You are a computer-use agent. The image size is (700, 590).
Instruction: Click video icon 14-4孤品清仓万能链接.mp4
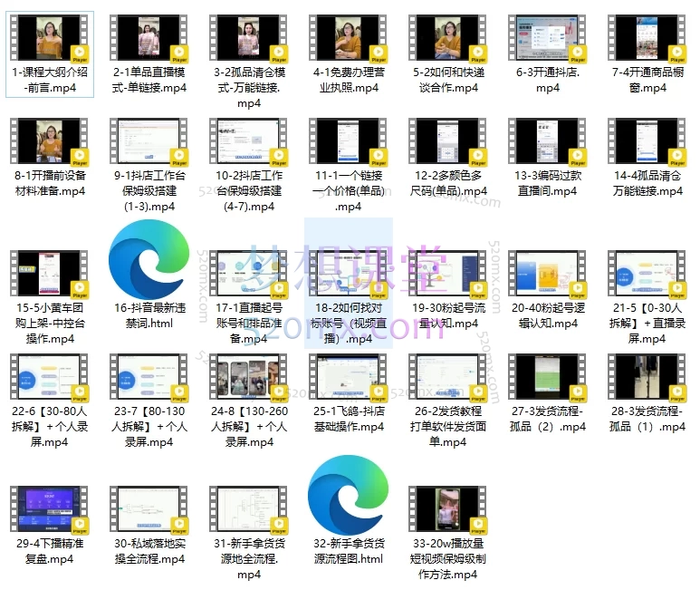click(647, 141)
